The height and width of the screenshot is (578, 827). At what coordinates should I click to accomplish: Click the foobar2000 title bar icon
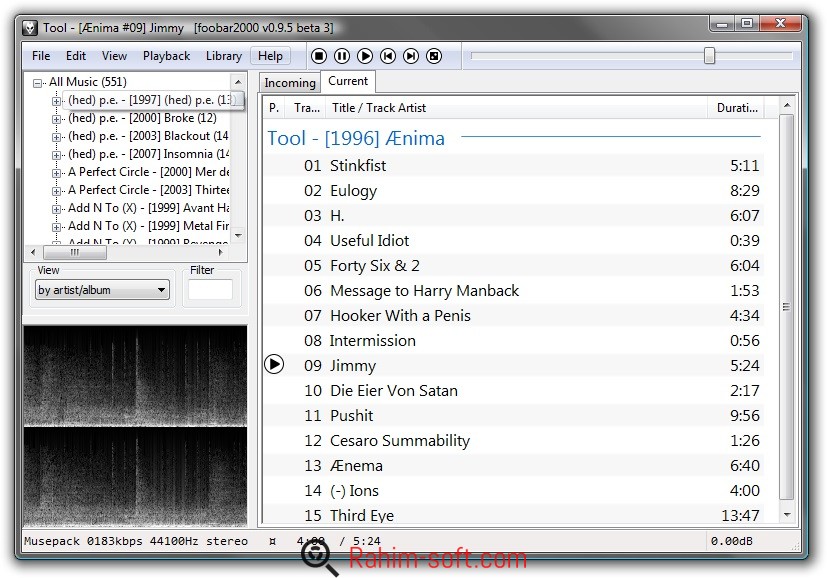click(x=30, y=27)
